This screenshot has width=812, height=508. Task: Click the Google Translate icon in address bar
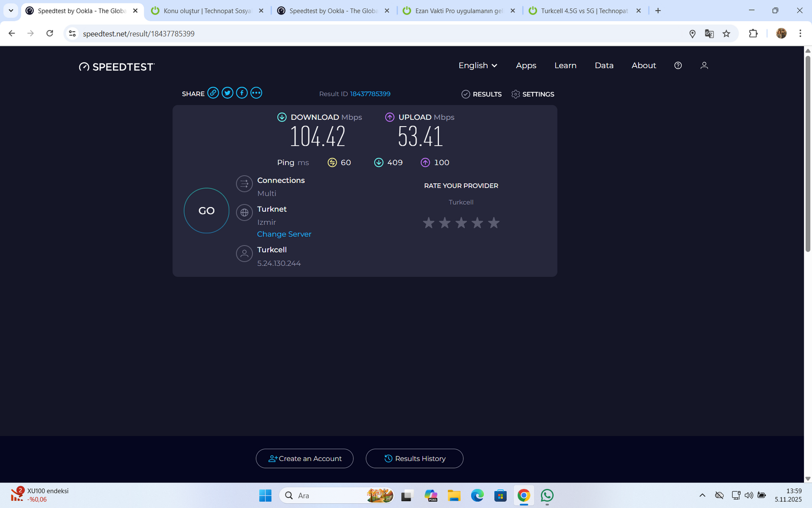(x=709, y=33)
